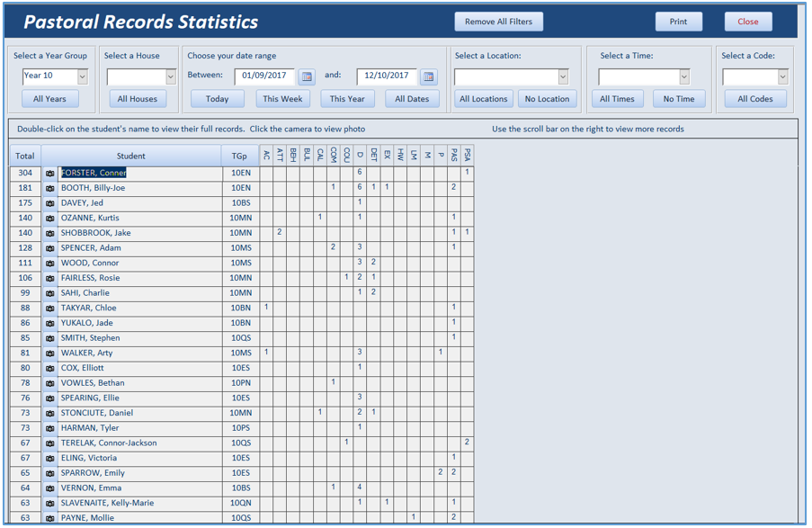
Task: Click the DET code column header
Action: point(374,155)
